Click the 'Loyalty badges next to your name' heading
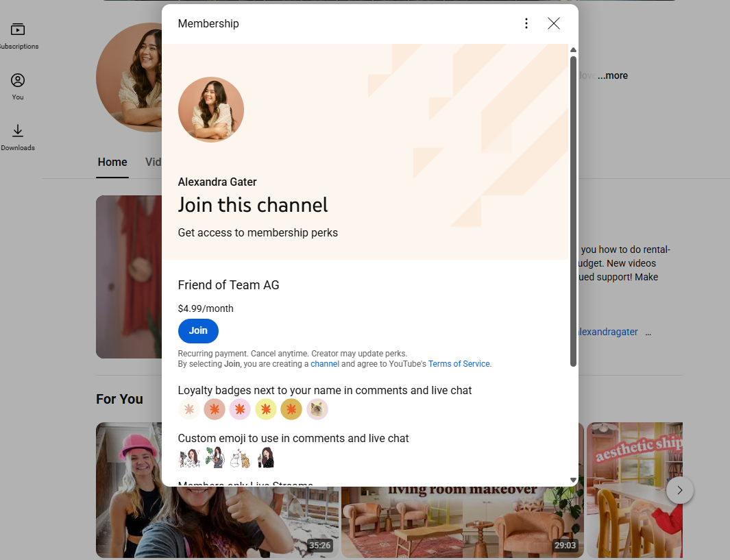Image resolution: width=730 pixels, height=560 pixels. (x=325, y=390)
